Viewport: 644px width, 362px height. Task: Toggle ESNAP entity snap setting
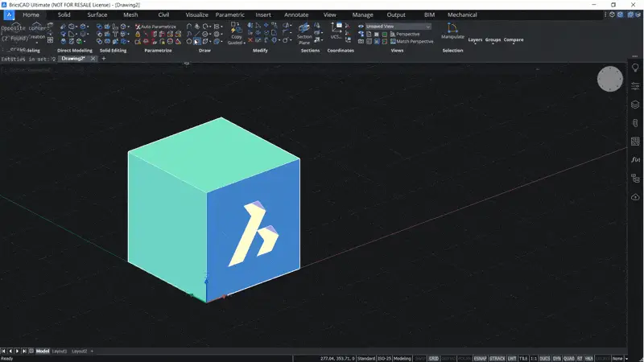(481, 358)
